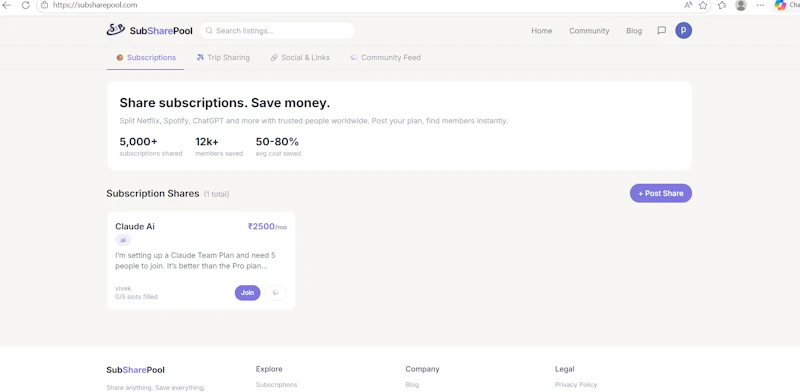Click the Search listings field
The image size is (800, 392).
(x=278, y=31)
